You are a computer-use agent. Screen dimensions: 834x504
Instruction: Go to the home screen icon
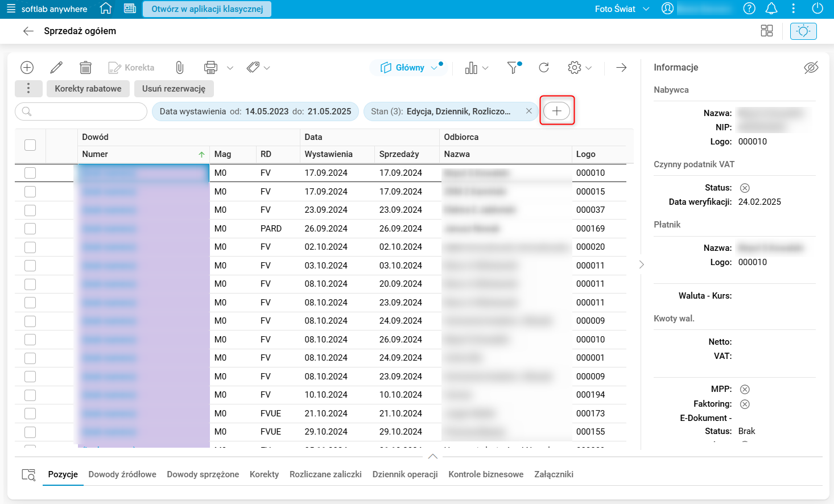point(105,9)
